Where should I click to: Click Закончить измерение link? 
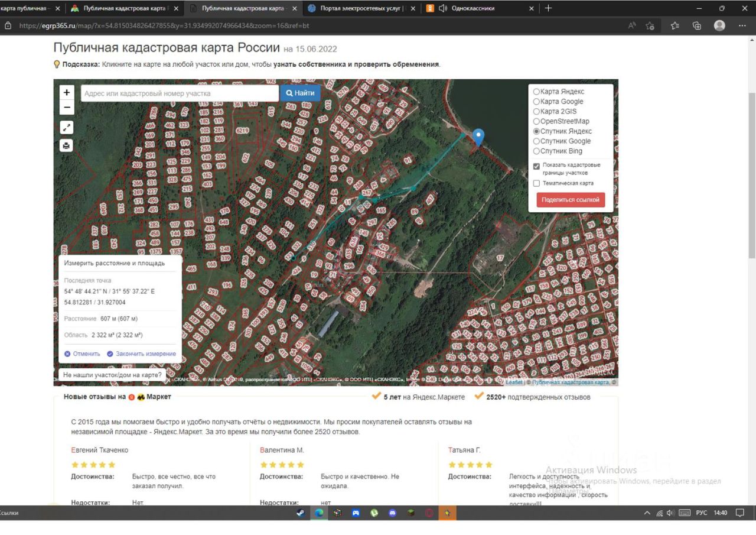141,354
